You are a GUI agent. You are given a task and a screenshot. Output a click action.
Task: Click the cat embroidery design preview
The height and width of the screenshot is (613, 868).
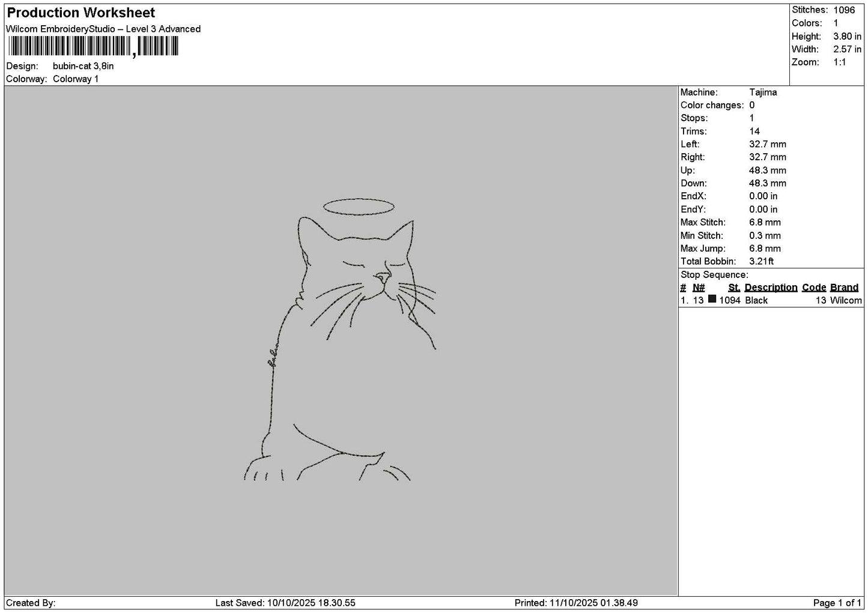[x=340, y=340]
